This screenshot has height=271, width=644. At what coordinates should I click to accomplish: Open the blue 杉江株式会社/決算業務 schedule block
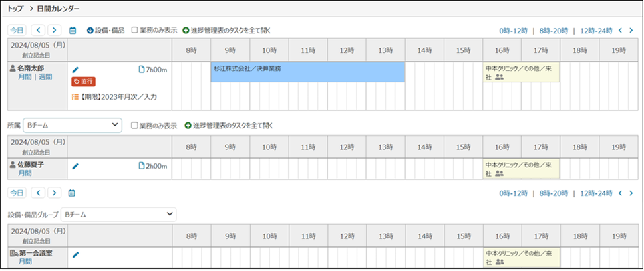click(307, 72)
